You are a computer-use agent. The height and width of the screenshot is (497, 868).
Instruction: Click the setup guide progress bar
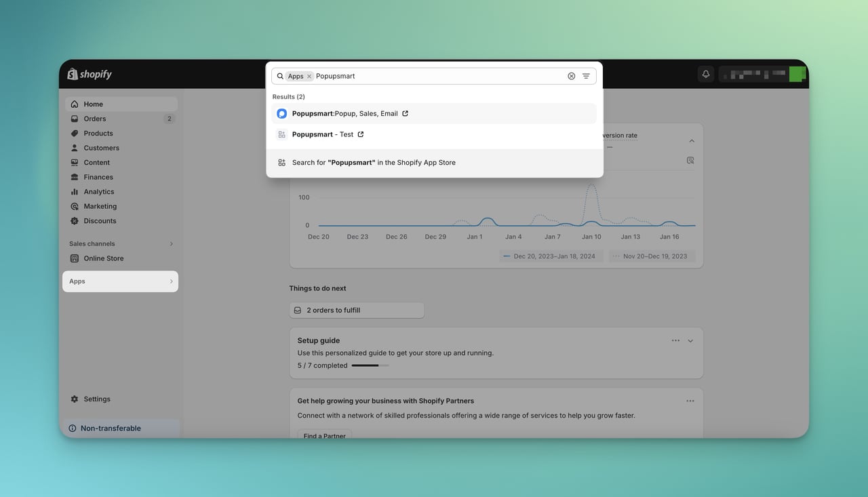[370, 365]
